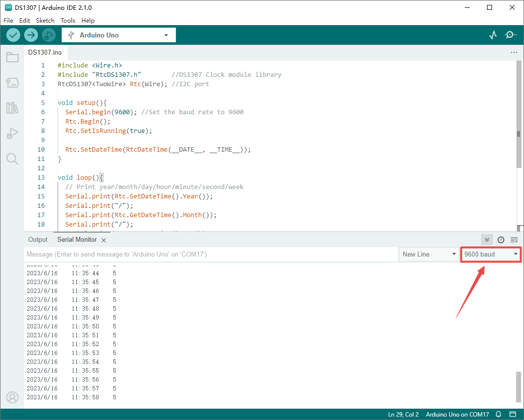Open the notifications bell in status bar
Viewport: 524px width, 420px height.
pyautogui.click(x=498, y=414)
